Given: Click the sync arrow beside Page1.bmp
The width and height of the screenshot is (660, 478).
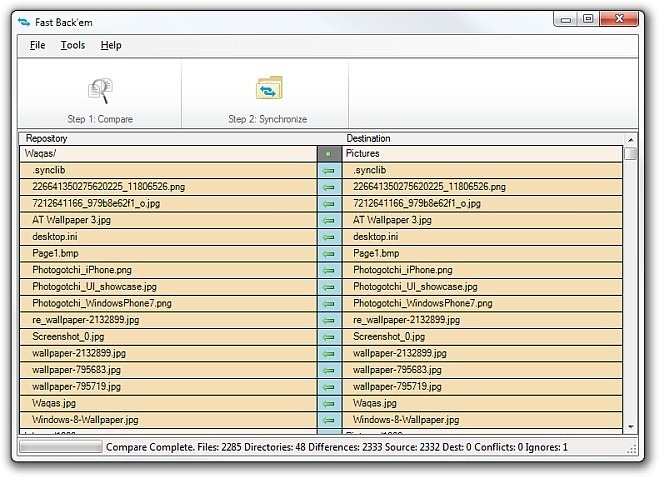Looking at the screenshot, I should point(329,254).
